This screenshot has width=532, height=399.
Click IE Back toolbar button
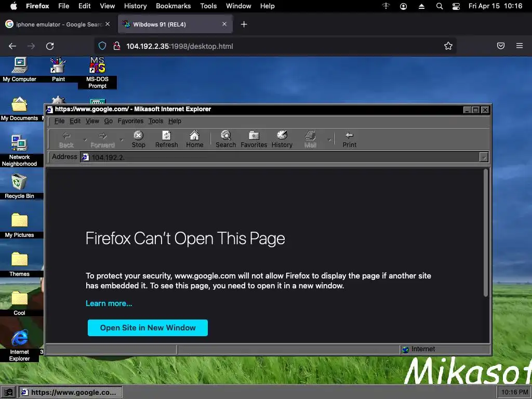pyautogui.click(x=66, y=139)
